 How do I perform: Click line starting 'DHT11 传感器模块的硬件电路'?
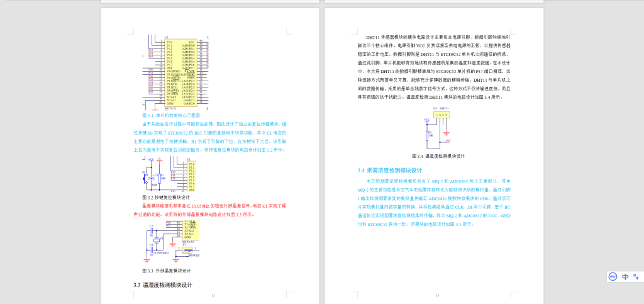coord(438,37)
